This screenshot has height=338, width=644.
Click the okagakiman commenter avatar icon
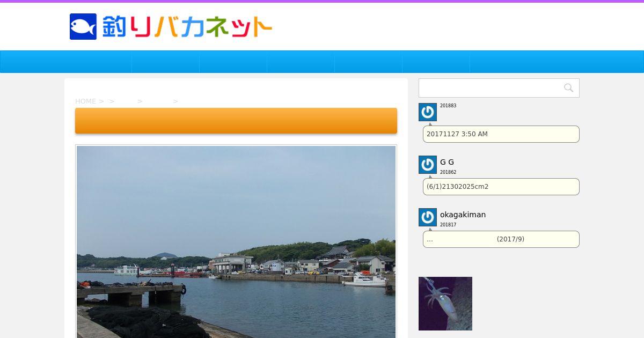click(428, 217)
